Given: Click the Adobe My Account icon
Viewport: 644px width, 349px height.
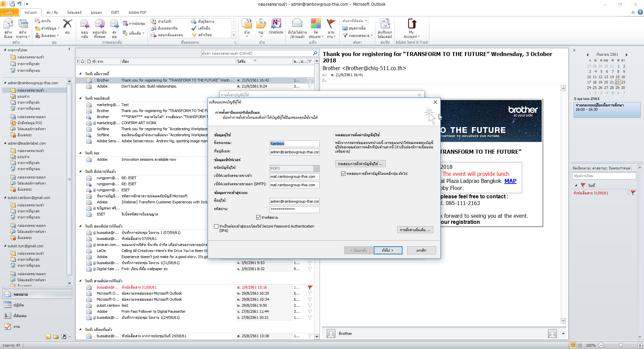Looking at the screenshot, I should (412, 28).
